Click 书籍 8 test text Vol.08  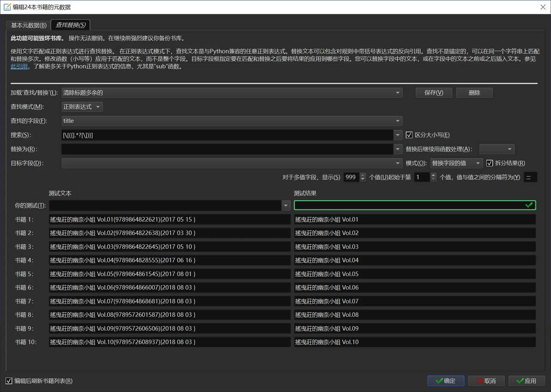click(169, 315)
